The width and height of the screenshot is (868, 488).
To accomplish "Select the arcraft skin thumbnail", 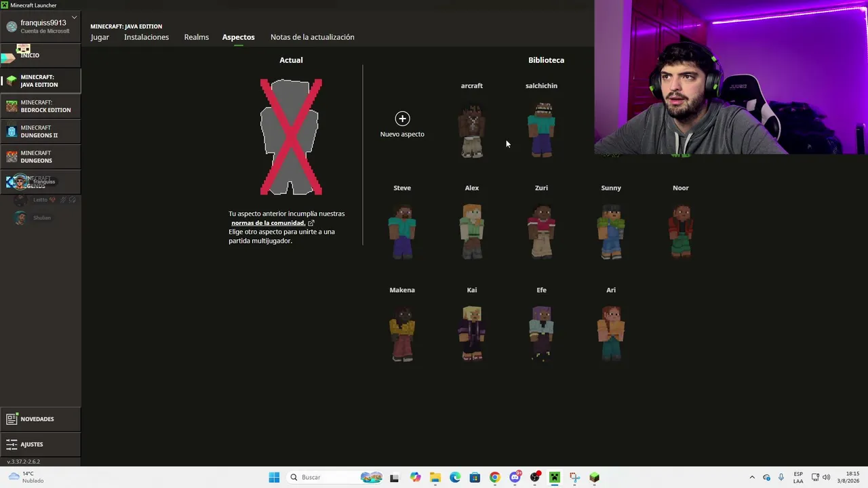I will 472,130.
